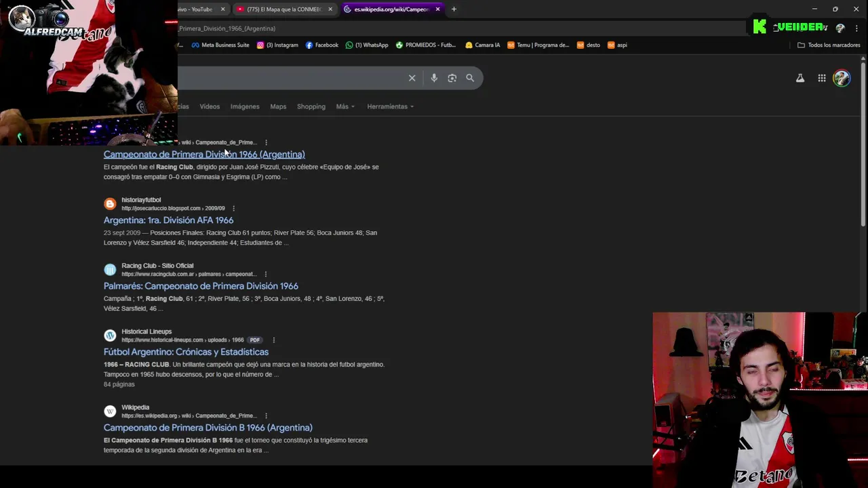Switch to Maps results tab

[x=278, y=106]
